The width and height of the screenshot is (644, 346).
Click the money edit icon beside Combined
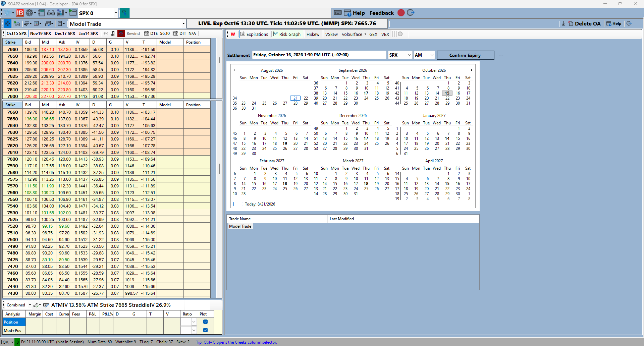pyautogui.click(x=46, y=305)
